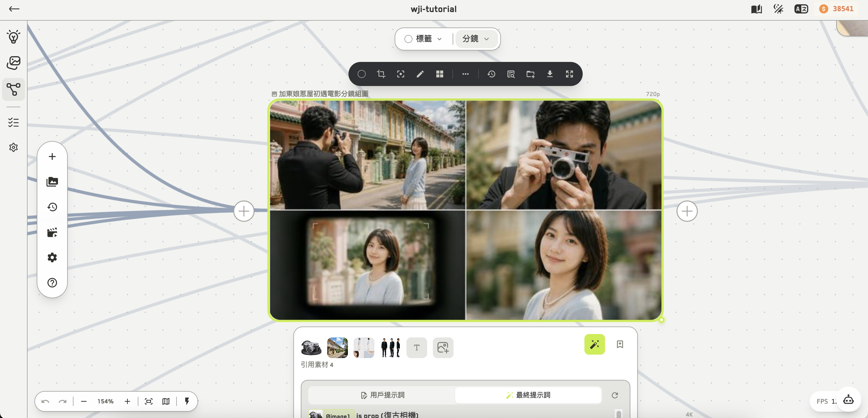Click the street houses reference thumbnail

pyautogui.click(x=337, y=348)
